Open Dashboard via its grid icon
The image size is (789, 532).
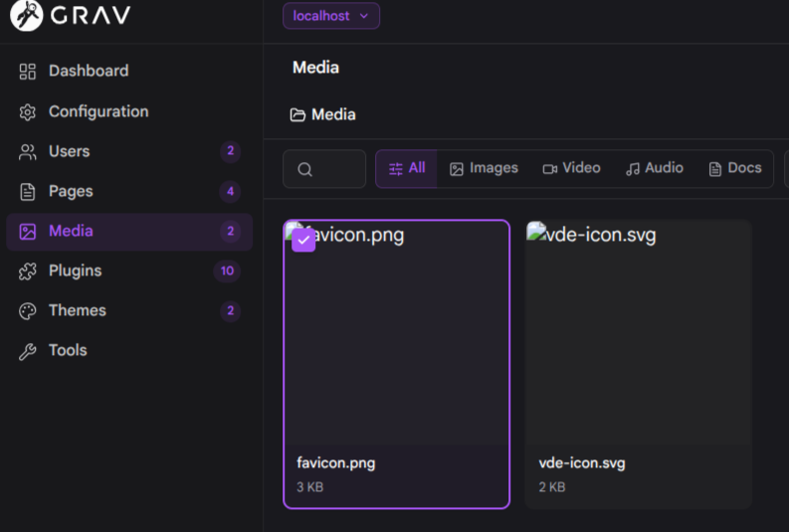coord(28,72)
